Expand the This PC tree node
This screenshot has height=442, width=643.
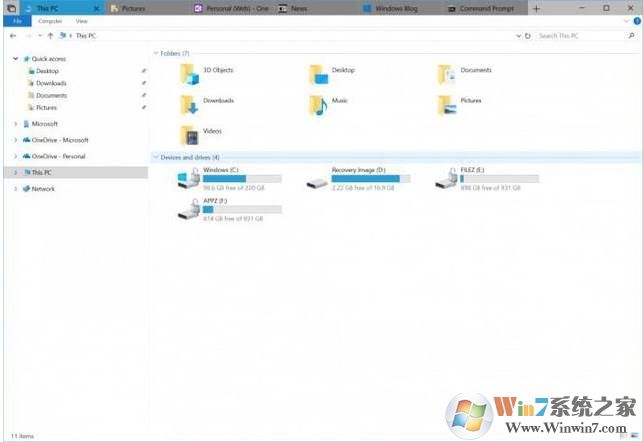click(x=15, y=172)
